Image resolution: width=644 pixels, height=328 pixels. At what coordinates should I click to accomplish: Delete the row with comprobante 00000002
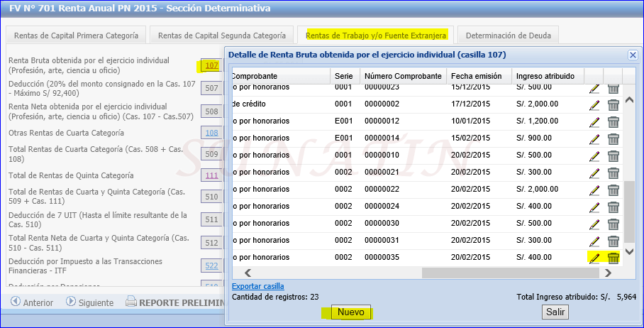pyautogui.click(x=614, y=105)
